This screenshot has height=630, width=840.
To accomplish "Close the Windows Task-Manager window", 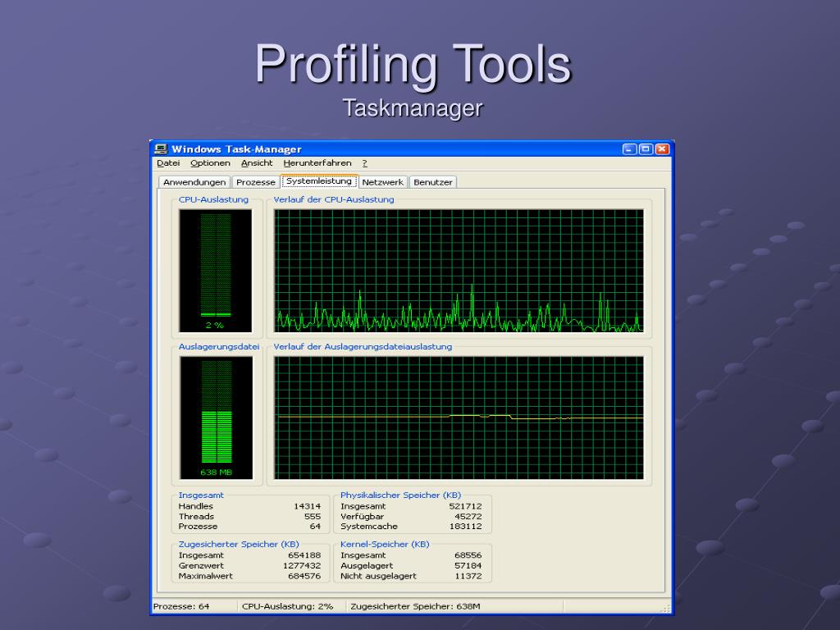I will pyautogui.click(x=663, y=149).
